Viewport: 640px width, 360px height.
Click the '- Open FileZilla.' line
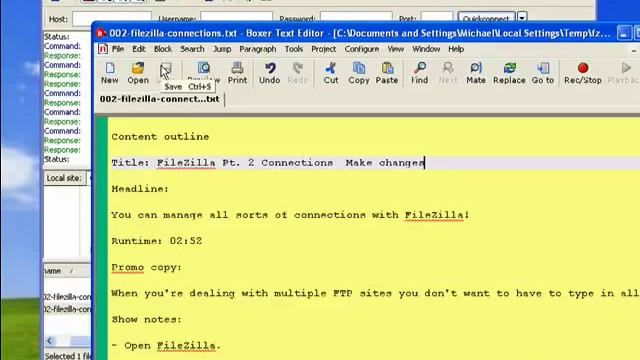tap(166, 346)
